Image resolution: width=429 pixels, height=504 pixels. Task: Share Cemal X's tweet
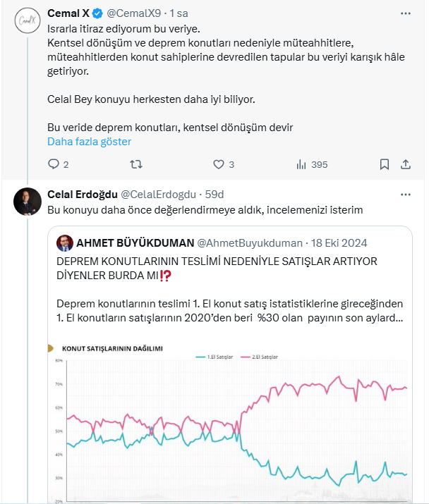pos(406,164)
